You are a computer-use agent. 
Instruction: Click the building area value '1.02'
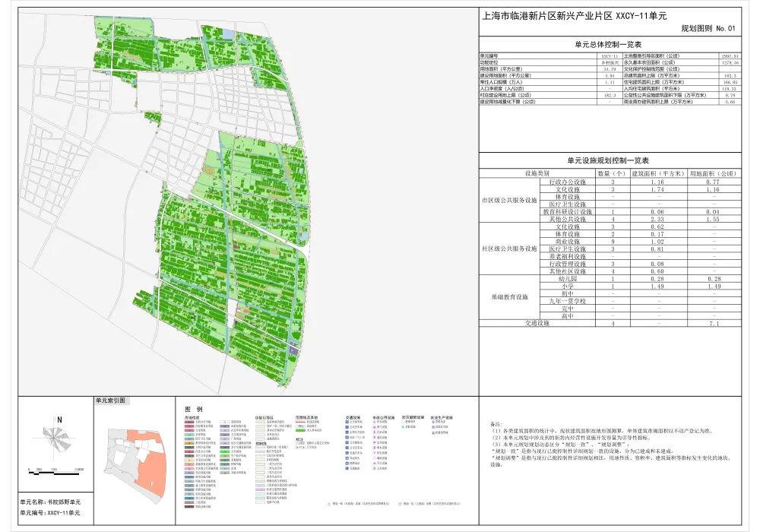657,241
